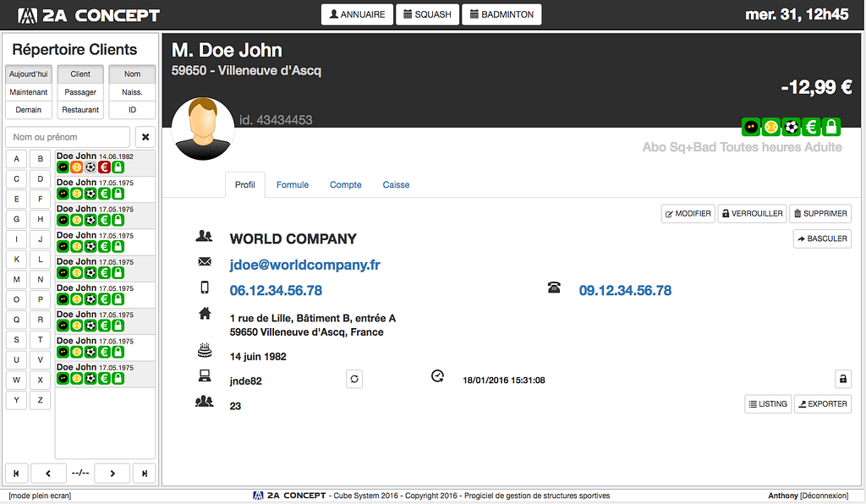Go to the first page of clients

pyautogui.click(x=16, y=473)
